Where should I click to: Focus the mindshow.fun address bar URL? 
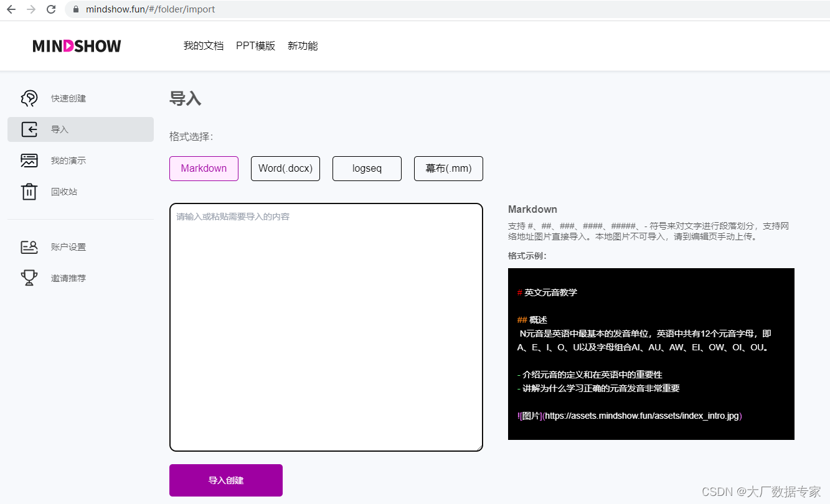pos(151,9)
